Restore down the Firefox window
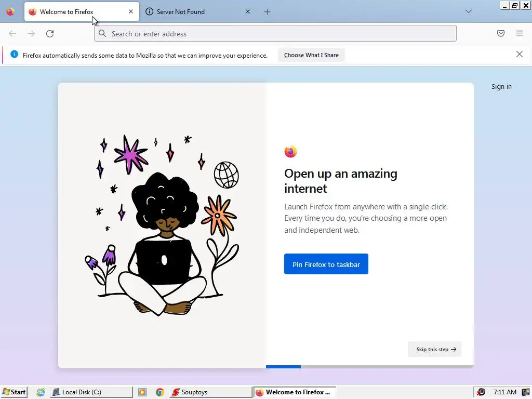The width and height of the screenshot is (532, 399). (515, 5)
